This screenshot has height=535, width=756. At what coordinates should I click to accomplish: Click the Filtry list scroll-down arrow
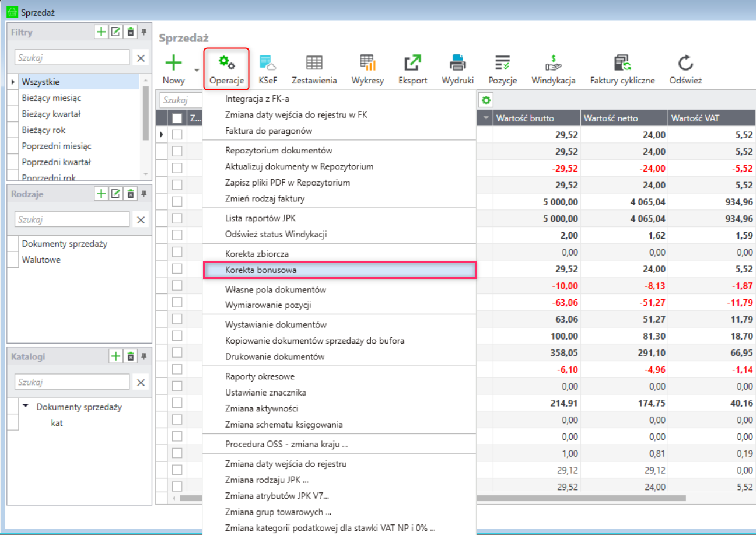click(145, 174)
